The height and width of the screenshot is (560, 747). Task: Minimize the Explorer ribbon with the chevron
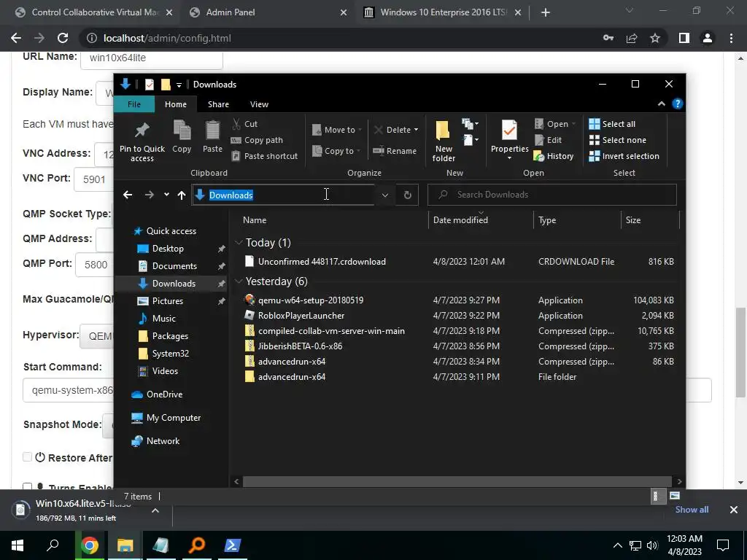tap(661, 104)
